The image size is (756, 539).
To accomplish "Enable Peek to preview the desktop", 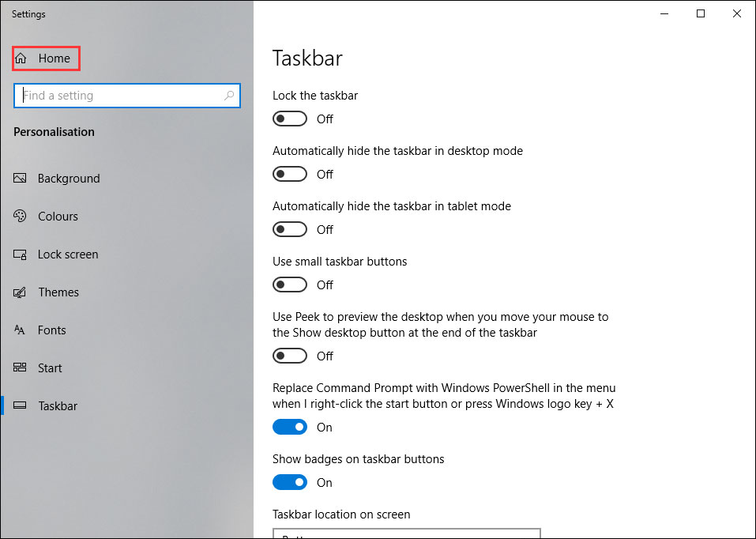I will (x=290, y=356).
